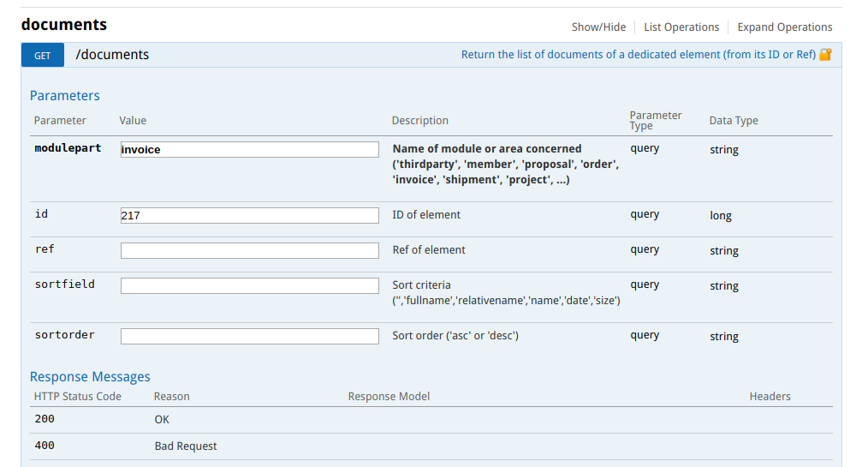The height and width of the screenshot is (467, 868).
Task: Click the 200 status code
Action: click(45, 419)
